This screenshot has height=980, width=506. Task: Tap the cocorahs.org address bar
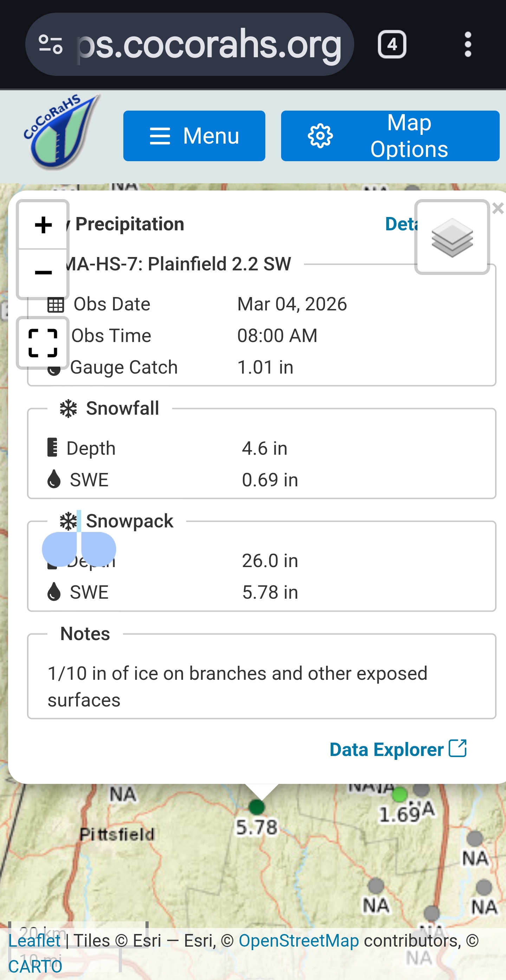[x=209, y=45]
